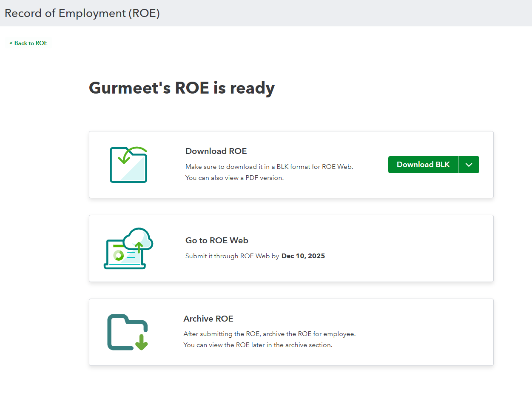The width and height of the screenshot is (532, 396).
Task: Click the Dec 10, 2025 deadline date
Action: [303, 256]
